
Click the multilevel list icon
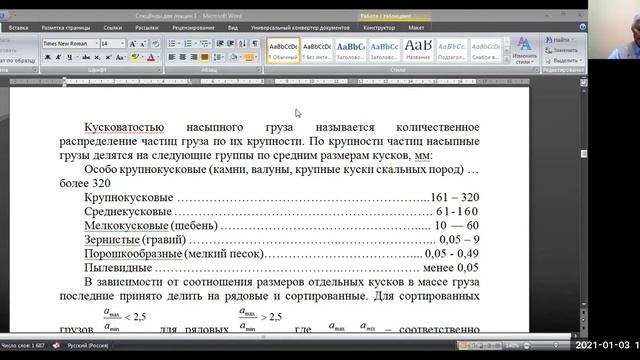point(204,43)
